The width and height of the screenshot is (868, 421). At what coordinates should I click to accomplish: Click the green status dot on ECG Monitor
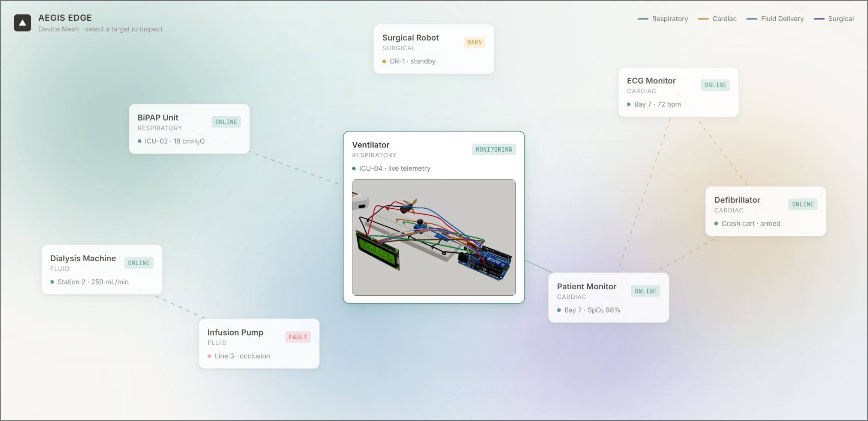629,104
